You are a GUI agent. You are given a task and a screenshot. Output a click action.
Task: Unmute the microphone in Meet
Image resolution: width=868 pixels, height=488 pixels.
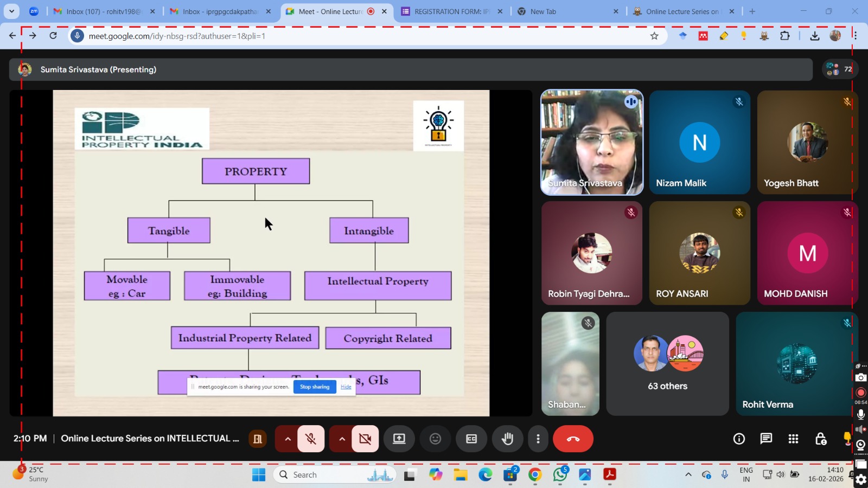pyautogui.click(x=311, y=439)
